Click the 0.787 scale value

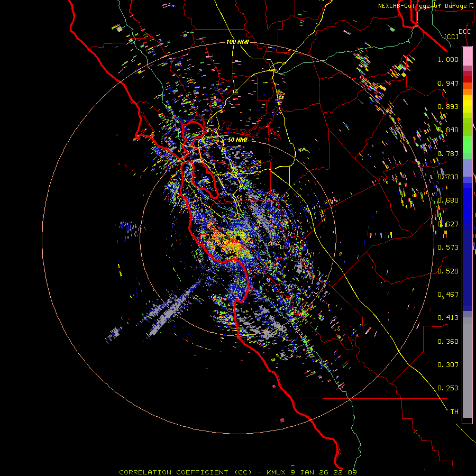pyautogui.click(x=448, y=153)
